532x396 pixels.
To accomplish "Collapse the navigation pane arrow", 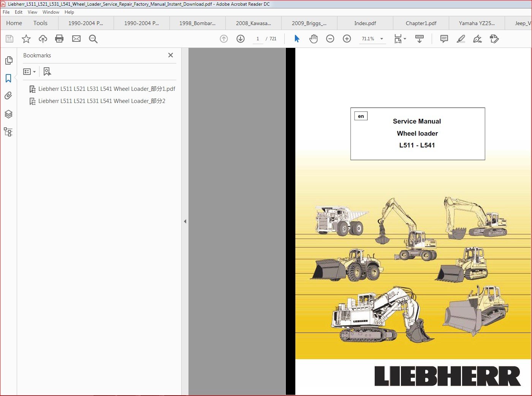I will point(185,221).
